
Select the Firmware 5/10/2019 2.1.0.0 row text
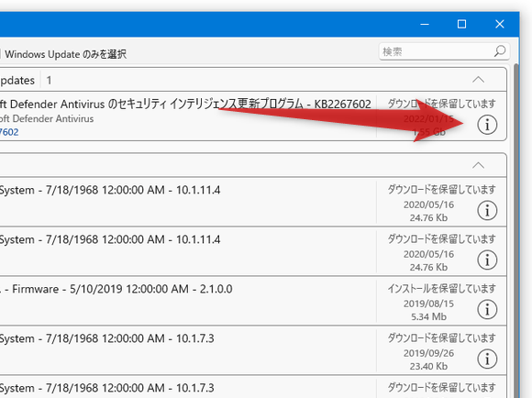point(116,289)
